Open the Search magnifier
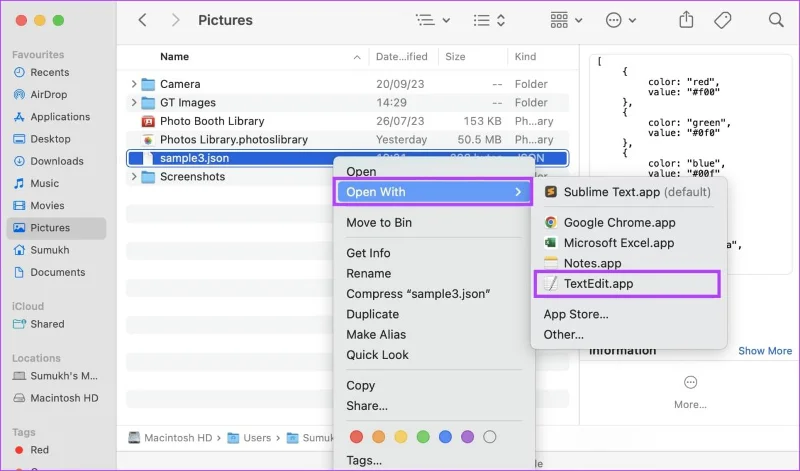This screenshot has height=471, width=800. (776, 20)
